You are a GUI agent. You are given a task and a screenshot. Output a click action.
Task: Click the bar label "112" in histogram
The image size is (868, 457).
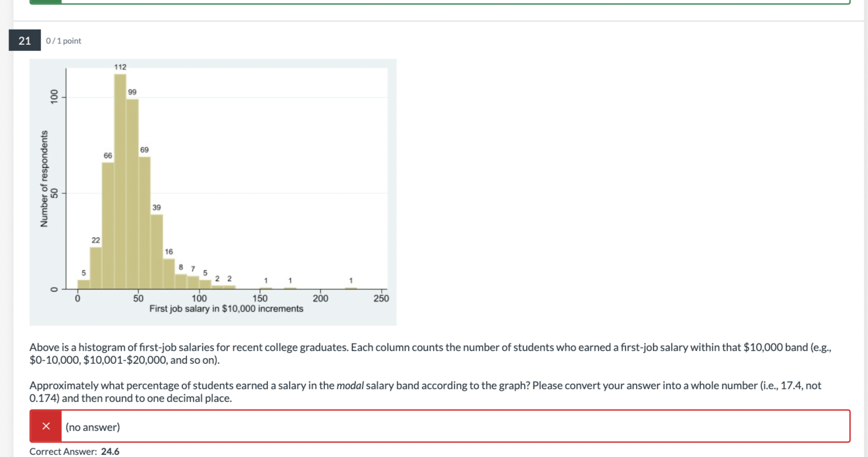[120, 67]
